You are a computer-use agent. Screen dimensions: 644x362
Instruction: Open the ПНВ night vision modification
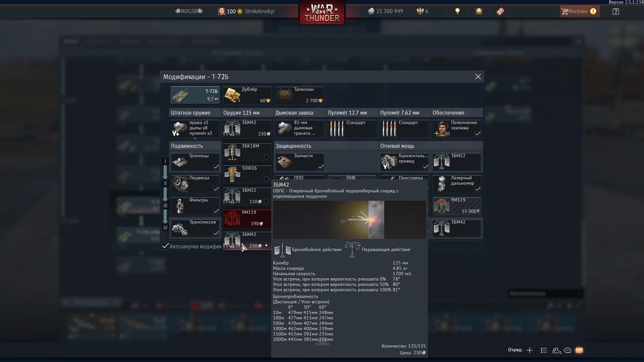[352, 178]
